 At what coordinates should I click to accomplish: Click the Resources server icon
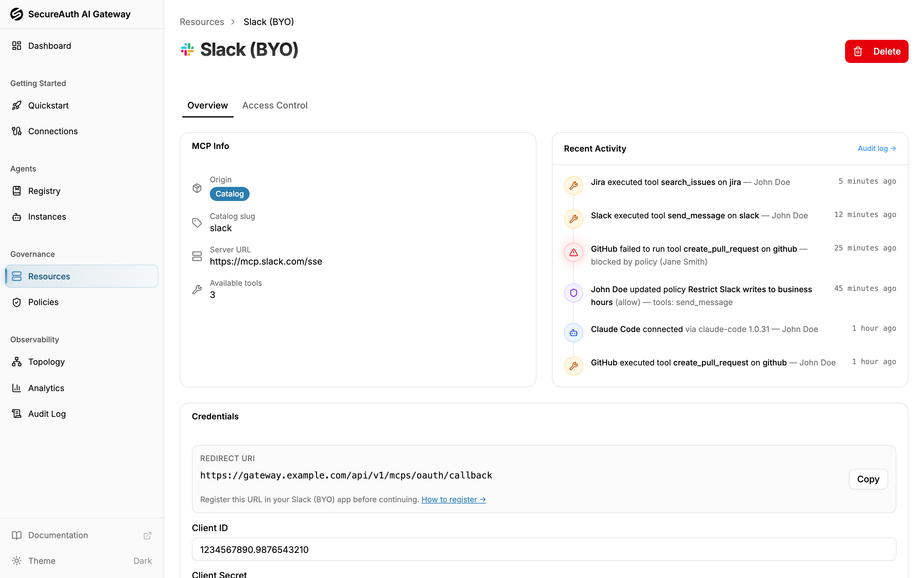click(x=16, y=276)
